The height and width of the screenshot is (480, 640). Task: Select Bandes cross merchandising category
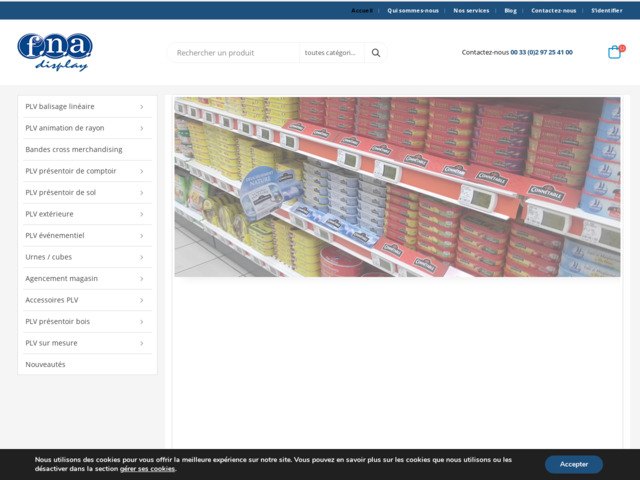tap(74, 149)
